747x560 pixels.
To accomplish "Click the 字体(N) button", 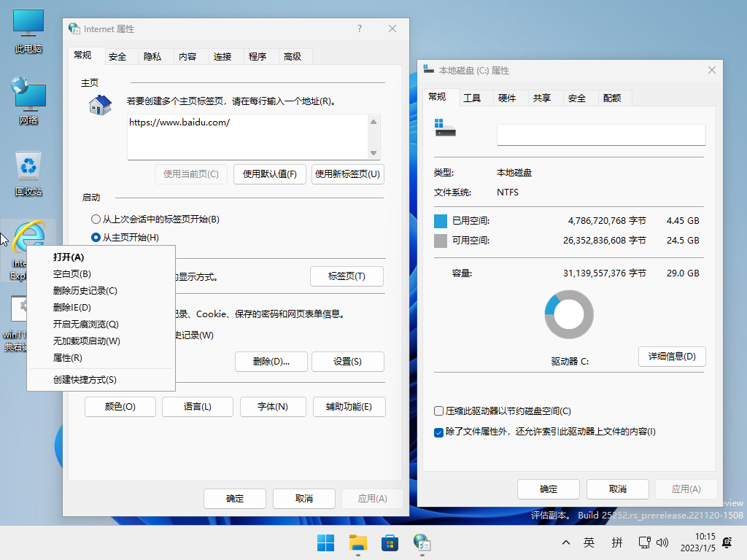I will [273, 407].
